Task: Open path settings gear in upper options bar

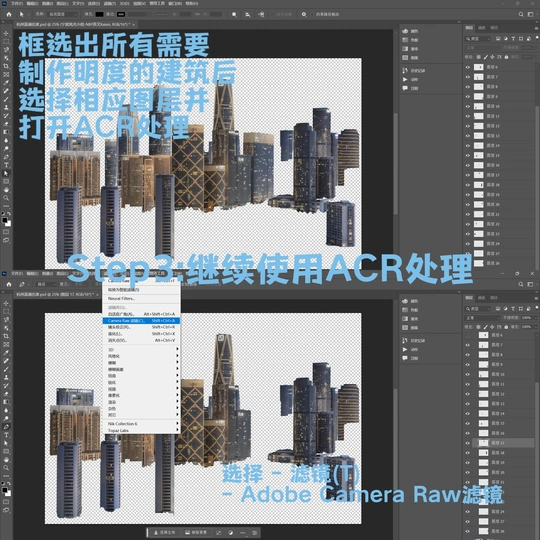Action: 304,14
